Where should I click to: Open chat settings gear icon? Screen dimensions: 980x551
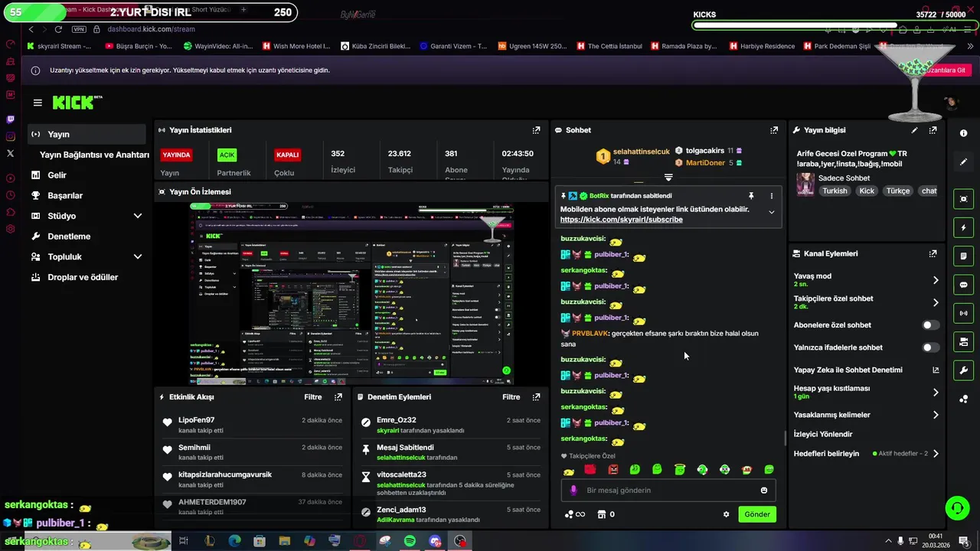pos(726,514)
